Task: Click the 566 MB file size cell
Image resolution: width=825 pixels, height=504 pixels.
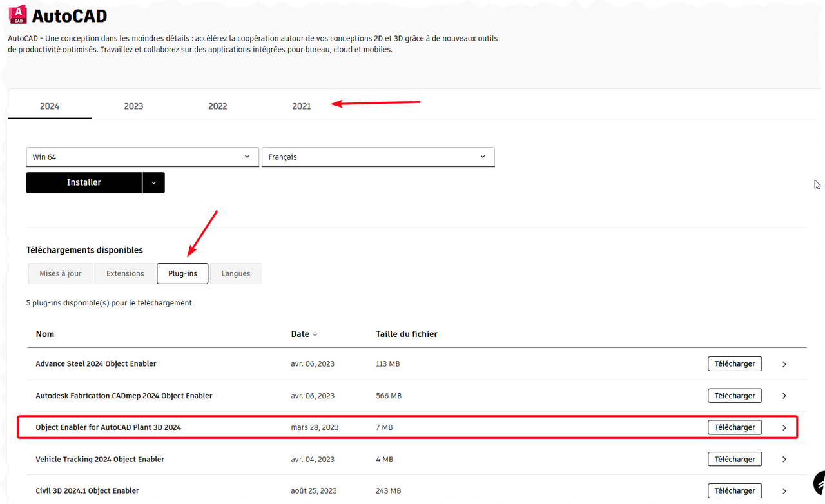Action: [x=389, y=395]
